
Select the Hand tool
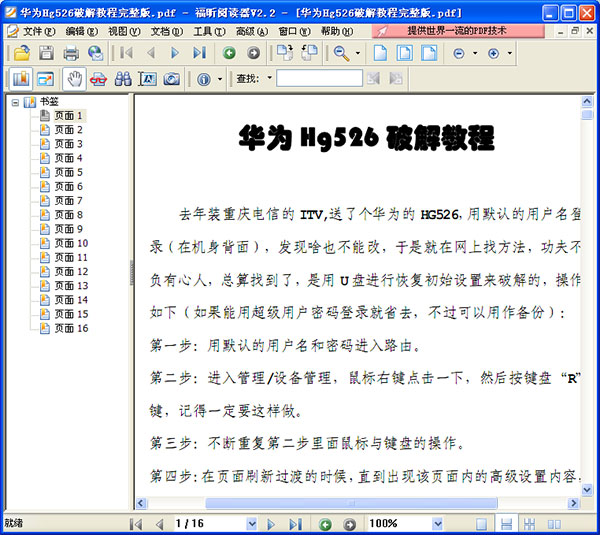[74, 79]
